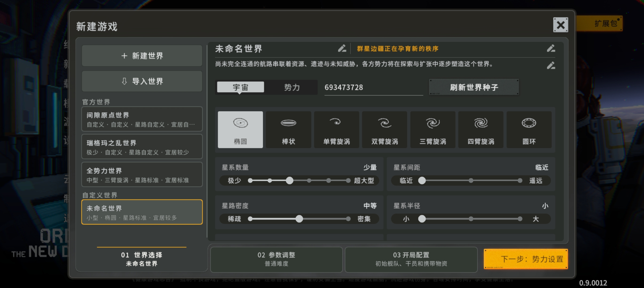Click the orange 群星边疆正在孕育新的秩序 text
644x288 pixels.
[x=398, y=49]
